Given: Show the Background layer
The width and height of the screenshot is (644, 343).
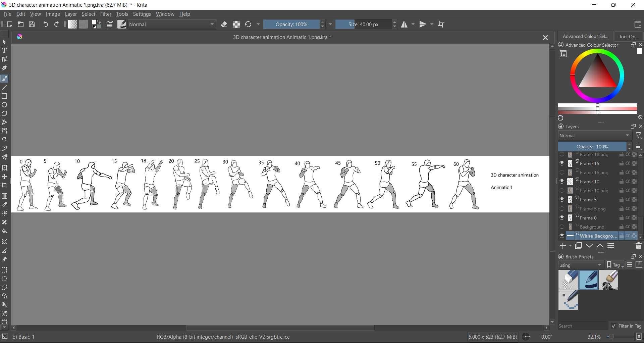Looking at the screenshot, I should [562, 227].
